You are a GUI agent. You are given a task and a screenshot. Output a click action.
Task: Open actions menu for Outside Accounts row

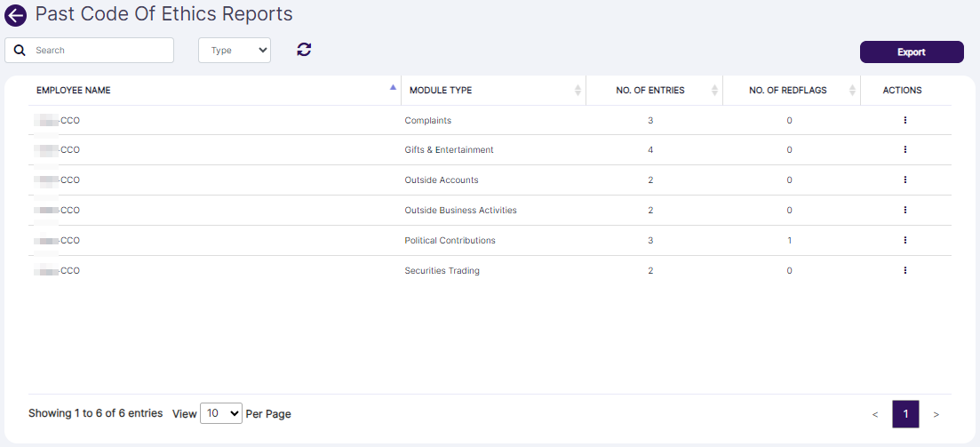904,180
